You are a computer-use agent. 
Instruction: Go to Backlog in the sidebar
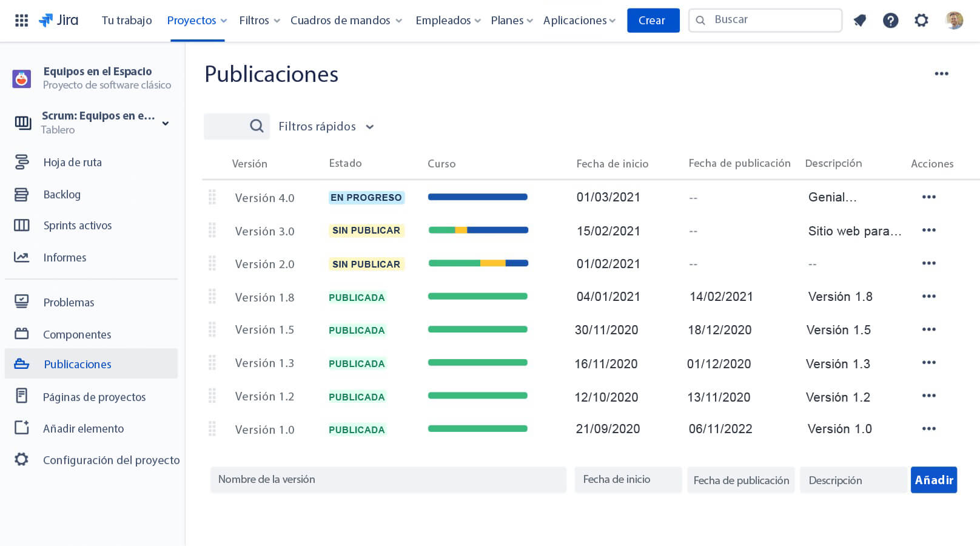click(62, 195)
